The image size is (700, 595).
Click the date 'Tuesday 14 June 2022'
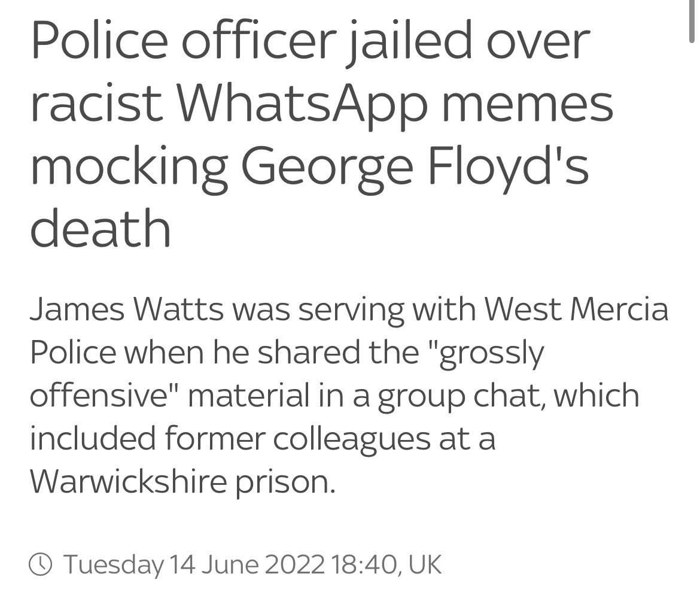194,564
